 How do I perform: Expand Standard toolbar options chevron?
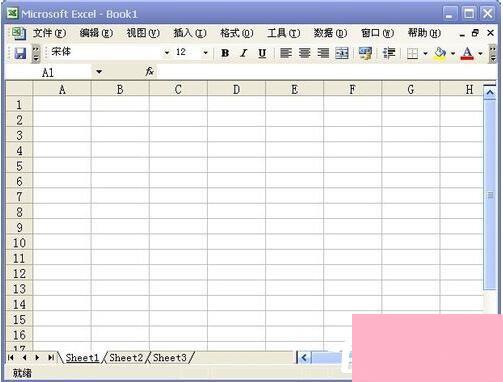coord(36,53)
